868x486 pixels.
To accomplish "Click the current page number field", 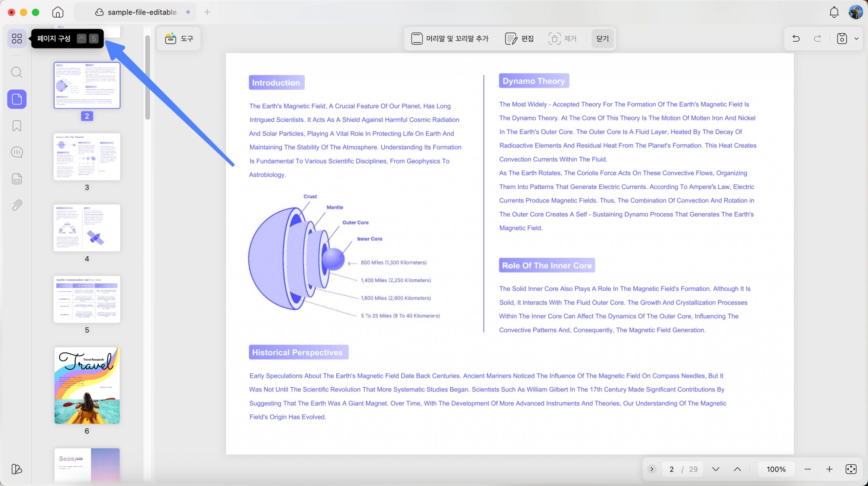I will [671, 469].
